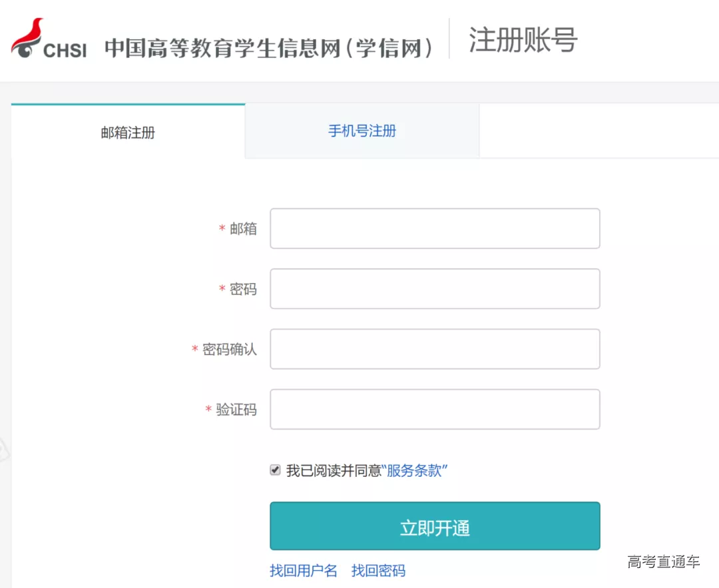Open the 找回用户名 link
The image size is (719, 588).
pyautogui.click(x=304, y=571)
